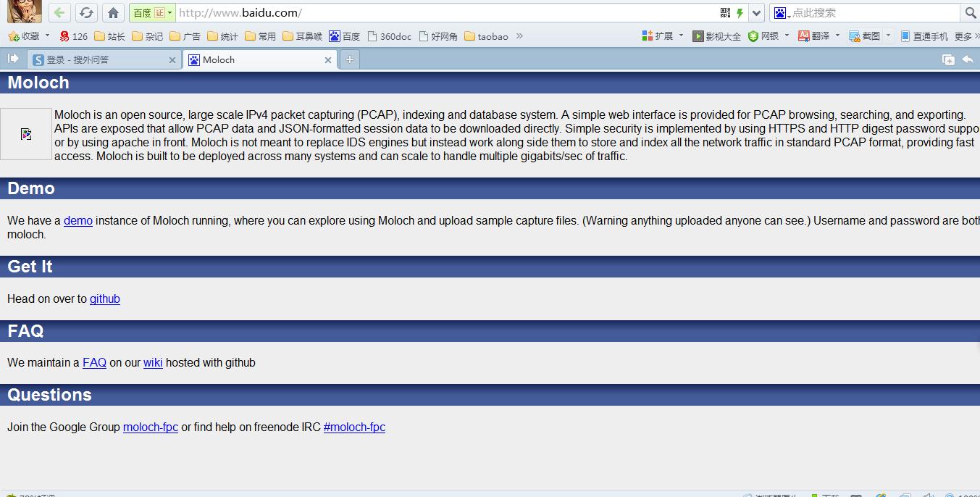
Task: Expand the 翻译 dropdown arrow
Action: (x=837, y=35)
